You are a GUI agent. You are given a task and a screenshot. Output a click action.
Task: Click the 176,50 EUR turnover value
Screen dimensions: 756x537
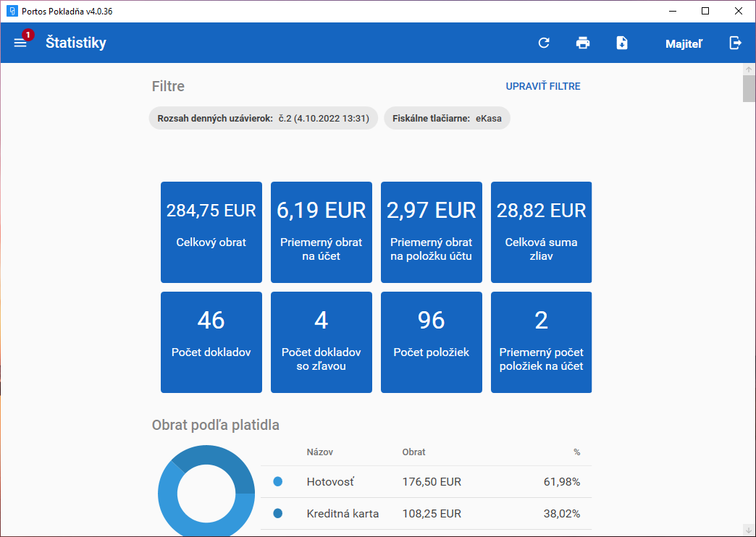(x=432, y=481)
